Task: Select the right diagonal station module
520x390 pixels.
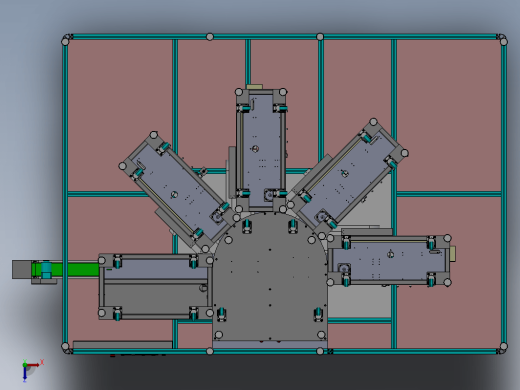Action: tap(347, 178)
